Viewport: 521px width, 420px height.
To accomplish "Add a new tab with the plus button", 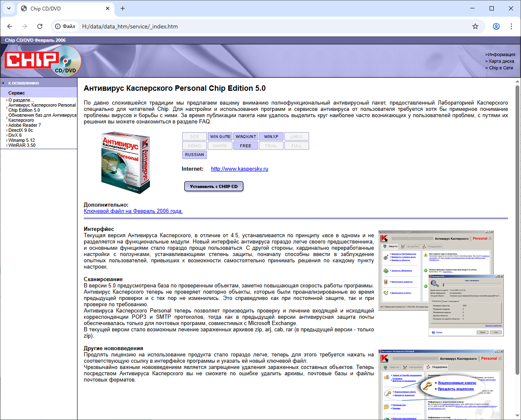I will pyautogui.click(x=123, y=8).
